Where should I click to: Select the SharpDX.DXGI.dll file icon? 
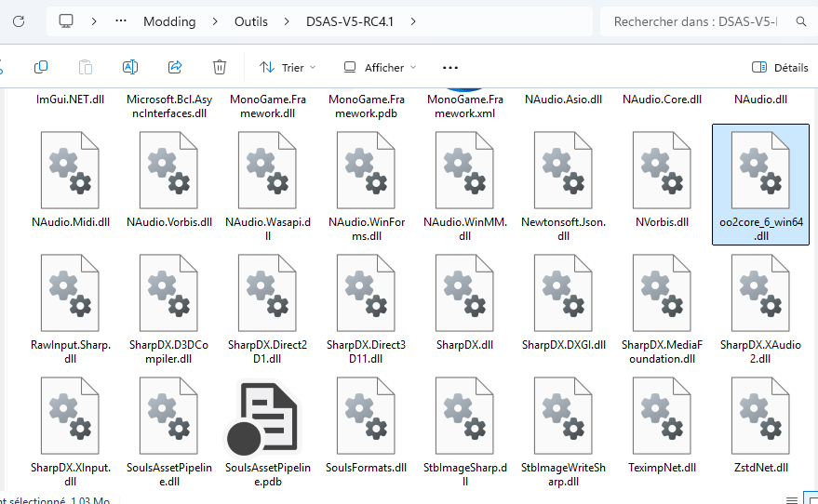(563, 294)
